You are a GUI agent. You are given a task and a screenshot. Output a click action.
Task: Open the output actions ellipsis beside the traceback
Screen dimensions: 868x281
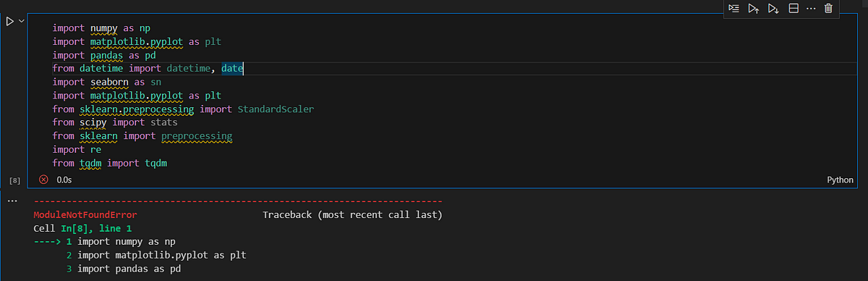12,199
